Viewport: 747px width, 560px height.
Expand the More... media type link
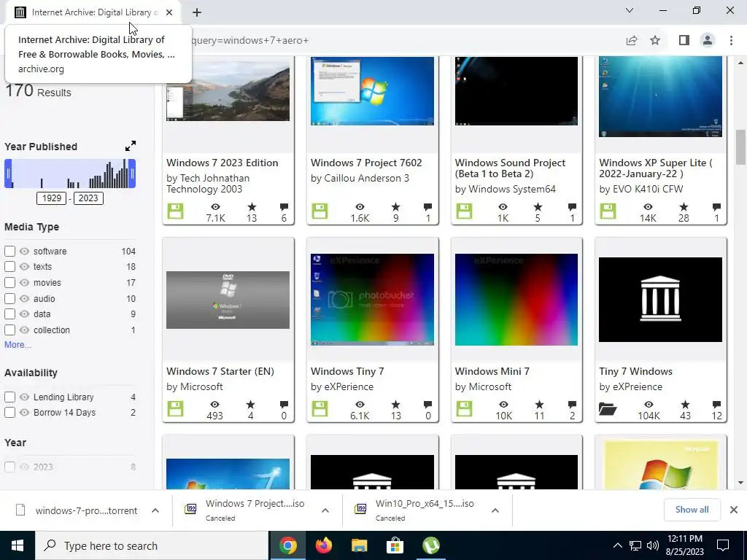coord(18,345)
